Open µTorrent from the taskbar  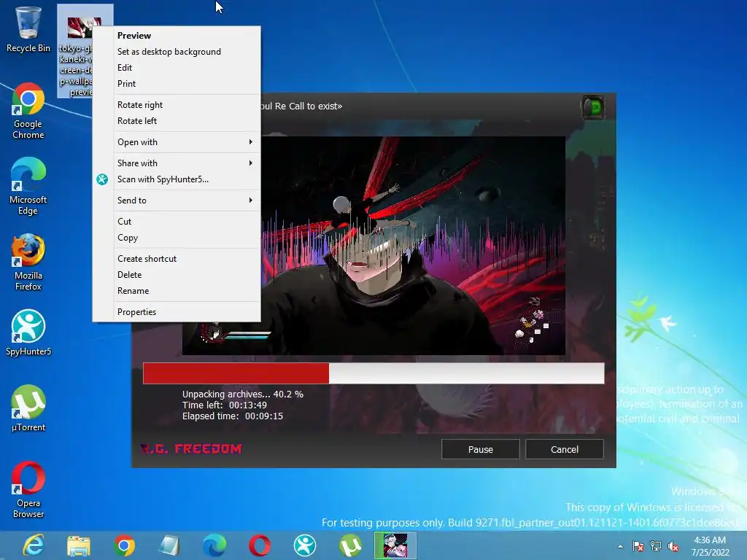(x=350, y=545)
